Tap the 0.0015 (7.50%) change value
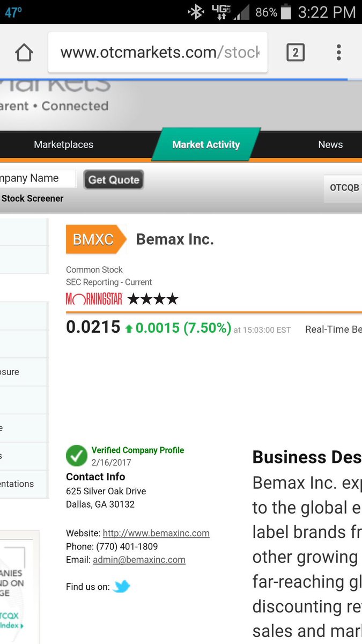362x644 pixels. pos(183,327)
